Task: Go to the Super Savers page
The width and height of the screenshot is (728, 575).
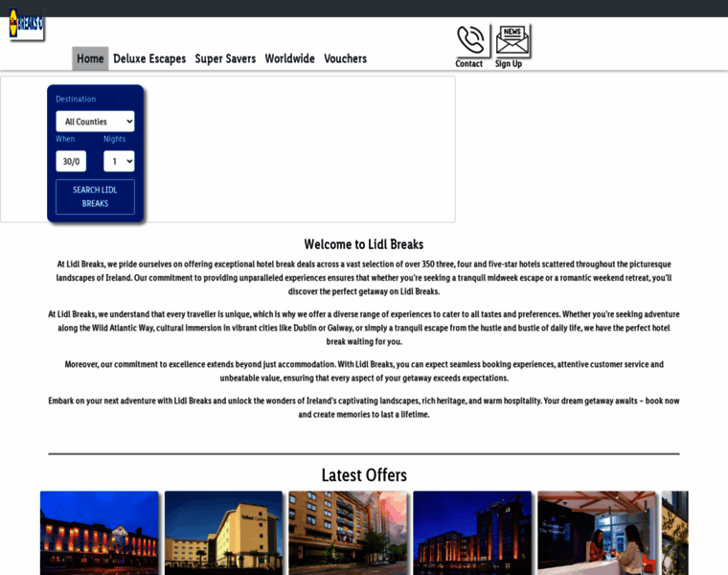Action: pyautogui.click(x=225, y=58)
